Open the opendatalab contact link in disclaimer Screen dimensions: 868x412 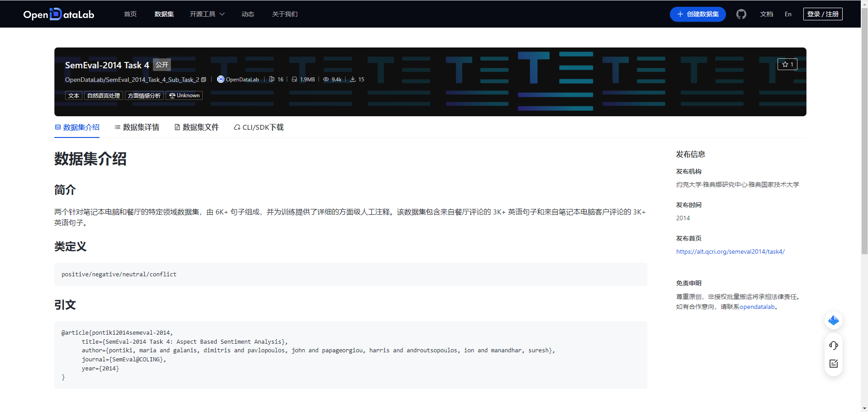click(757, 307)
